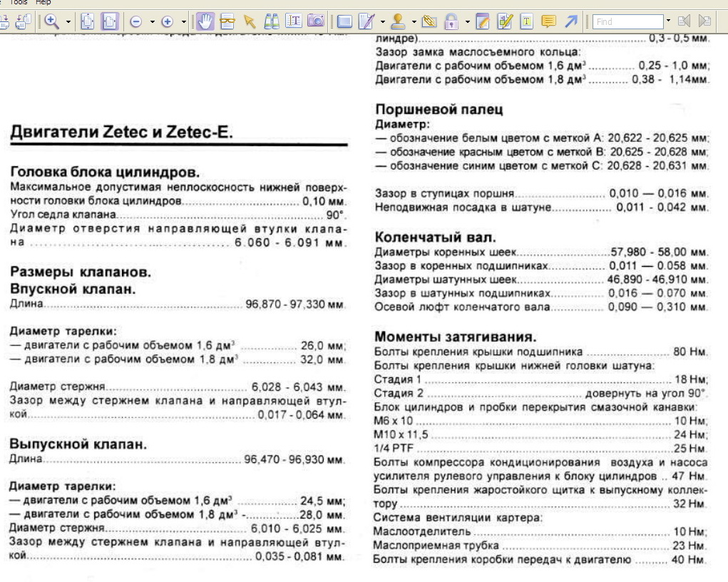This screenshot has height=582, width=728.
Task: Select the blue arrow drawing tool
Action: [571, 21]
